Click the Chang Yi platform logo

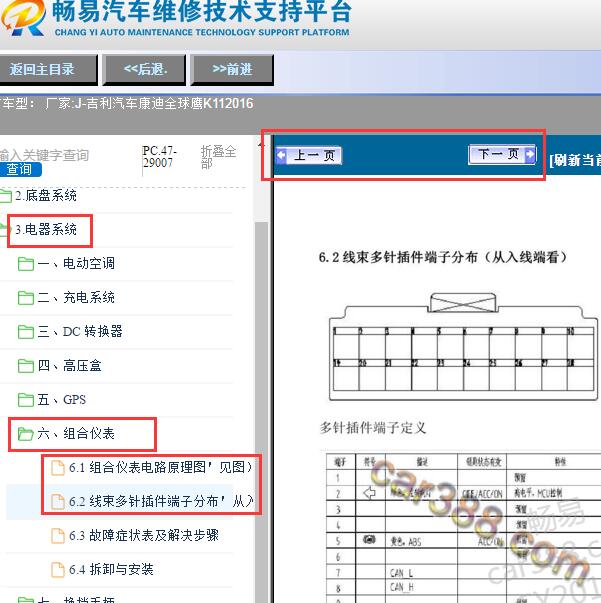pos(23,17)
